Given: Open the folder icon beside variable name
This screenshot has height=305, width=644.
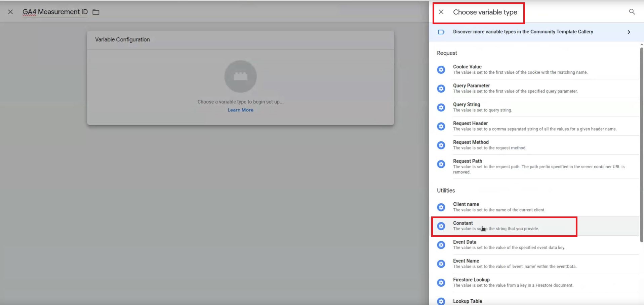Looking at the screenshot, I should point(96,12).
